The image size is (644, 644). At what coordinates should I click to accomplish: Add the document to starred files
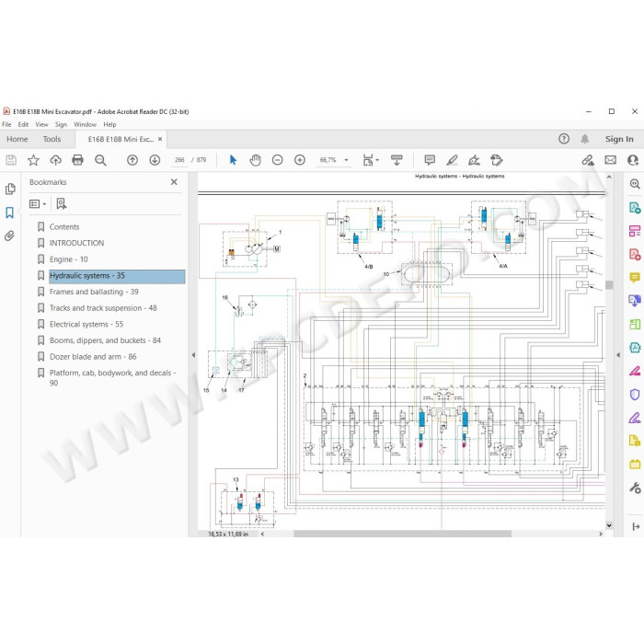pos(33,160)
